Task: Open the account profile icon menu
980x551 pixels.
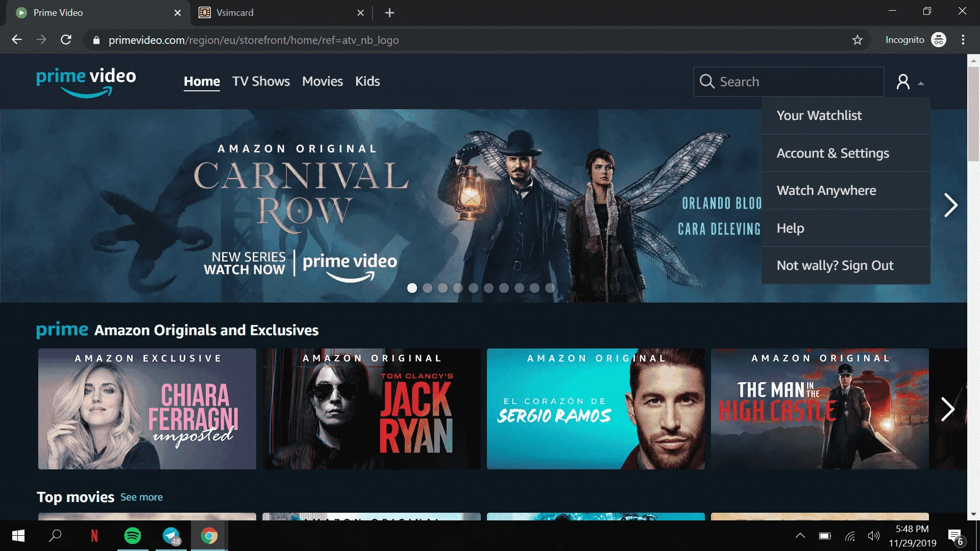Action: pos(903,82)
